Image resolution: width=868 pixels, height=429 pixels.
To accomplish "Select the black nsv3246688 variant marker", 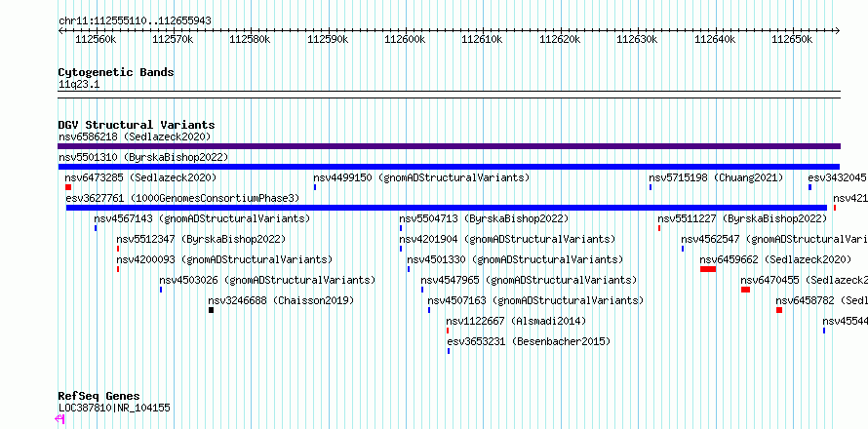I will pos(211,310).
